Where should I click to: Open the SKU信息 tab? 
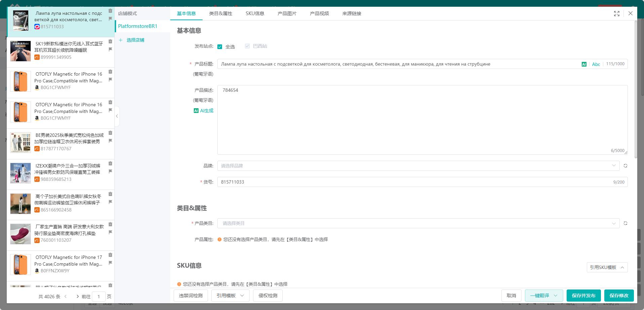pyautogui.click(x=255, y=13)
